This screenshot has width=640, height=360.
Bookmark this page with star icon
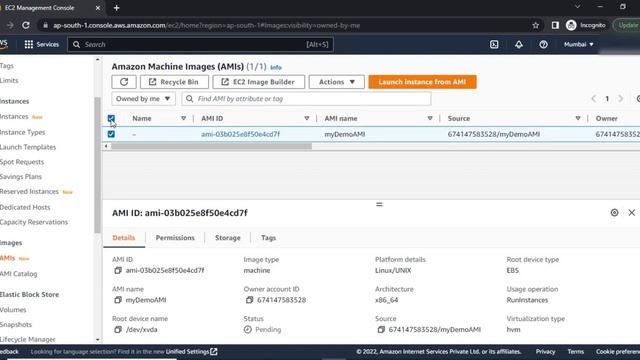pos(536,25)
